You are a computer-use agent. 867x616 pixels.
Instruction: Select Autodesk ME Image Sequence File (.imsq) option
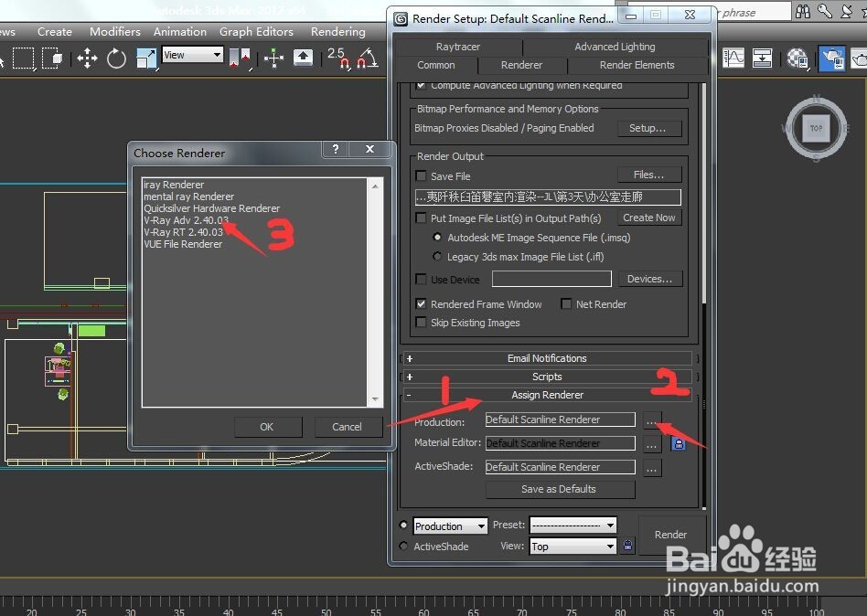437,237
